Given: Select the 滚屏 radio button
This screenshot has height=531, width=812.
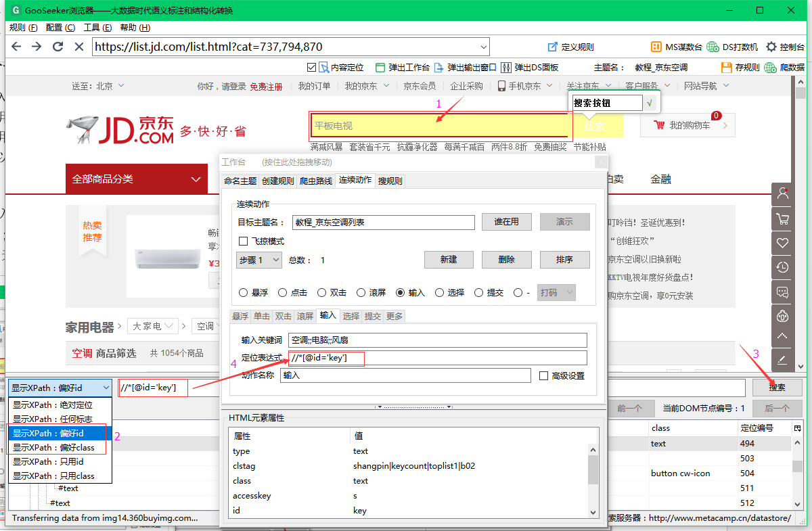Looking at the screenshot, I should (x=361, y=293).
